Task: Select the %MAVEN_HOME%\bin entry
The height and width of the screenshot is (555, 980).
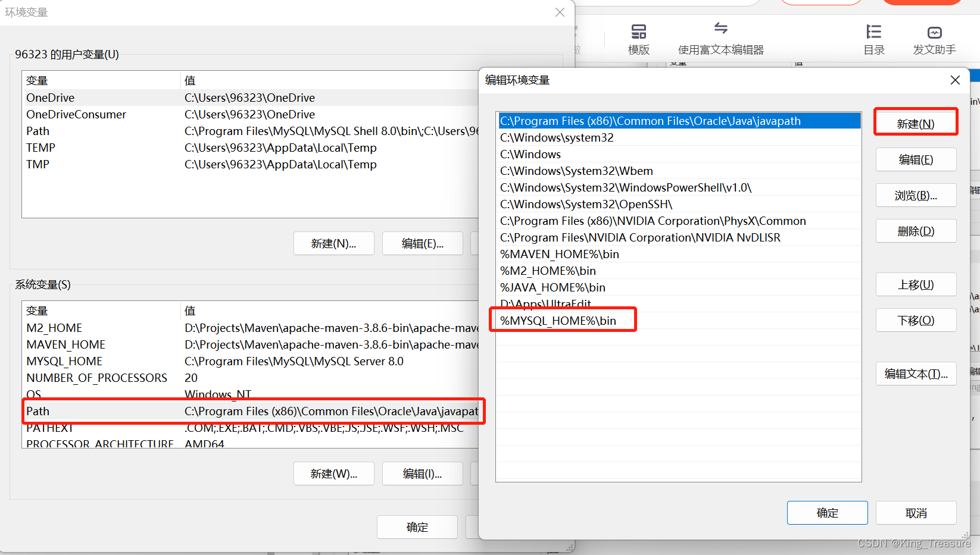Action: tap(679, 254)
